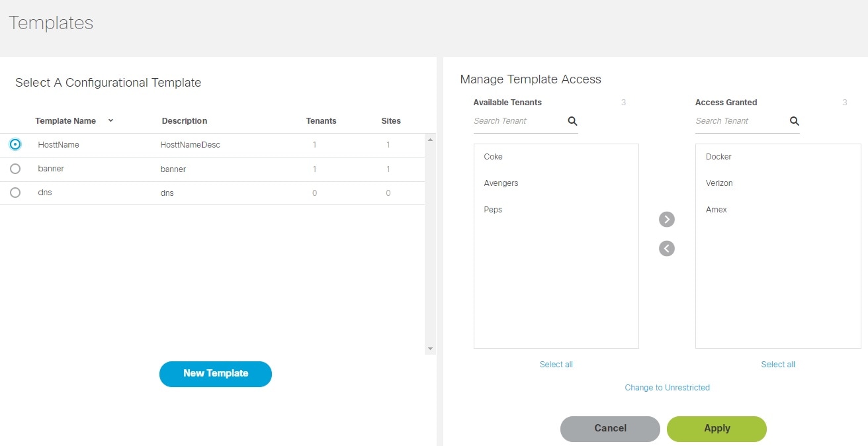This screenshot has height=446, width=868.
Task: Select the dns template radio button
Action: pos(15,192)
